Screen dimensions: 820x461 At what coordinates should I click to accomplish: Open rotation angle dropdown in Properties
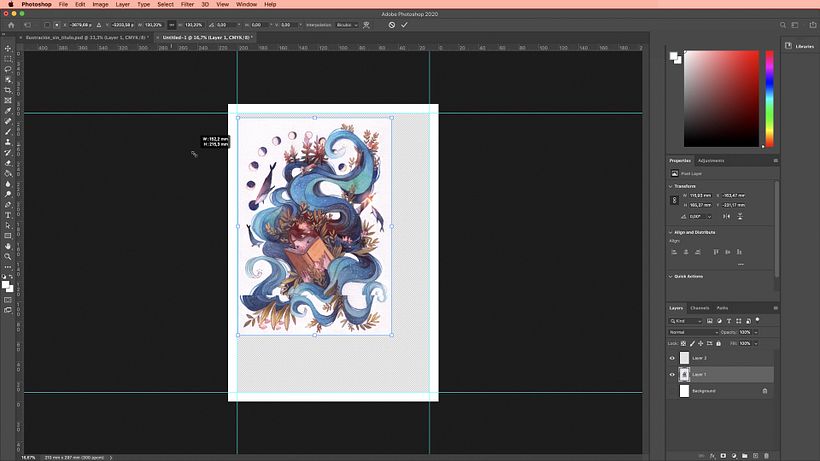pyautogui.click(x=709, y=216)
